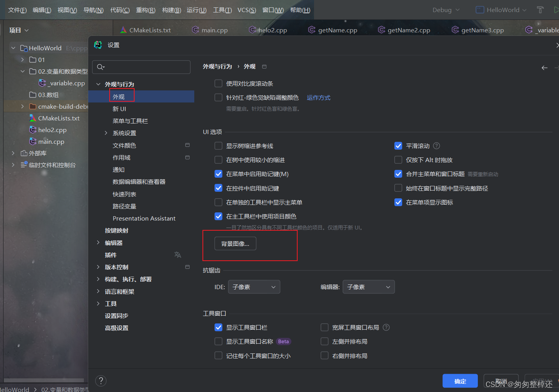Expand 系统设置 in settings tree

point(106,133)
